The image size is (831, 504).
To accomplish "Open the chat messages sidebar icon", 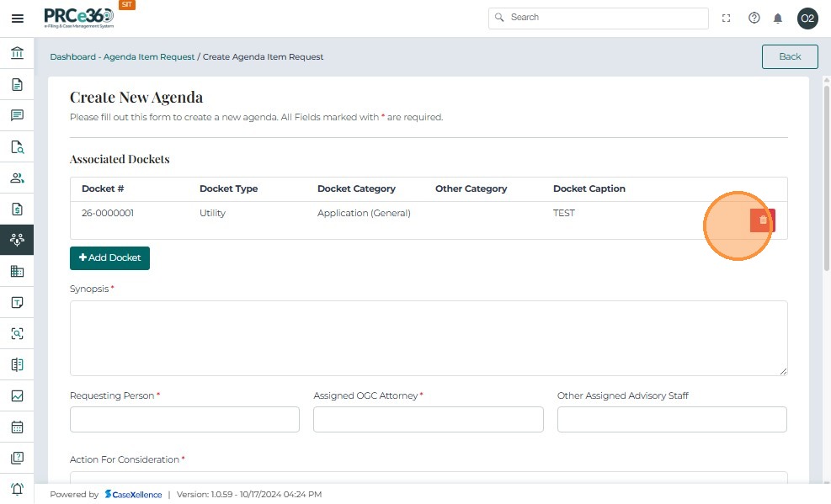I will click(x=17, y=115).
